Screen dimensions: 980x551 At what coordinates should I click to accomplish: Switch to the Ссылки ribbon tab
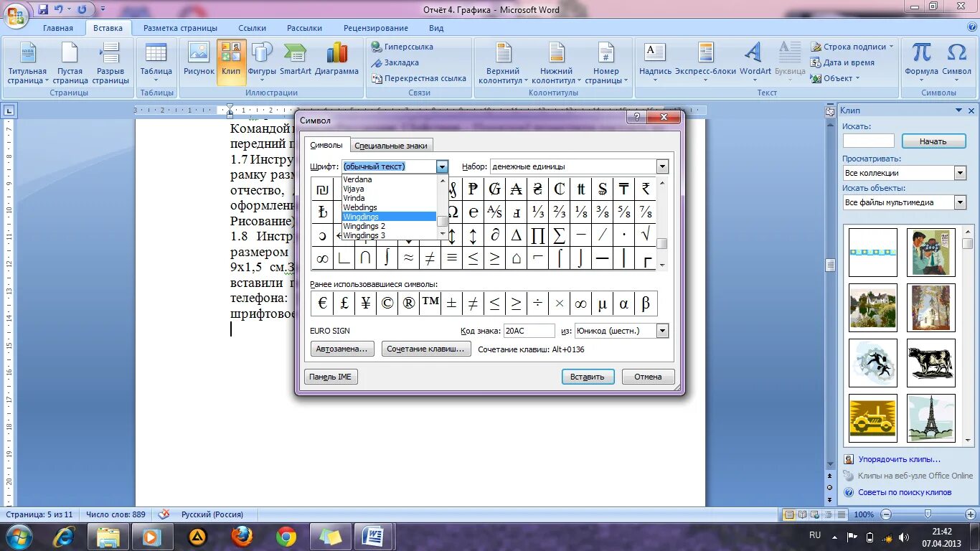click(x=253, y=28)
